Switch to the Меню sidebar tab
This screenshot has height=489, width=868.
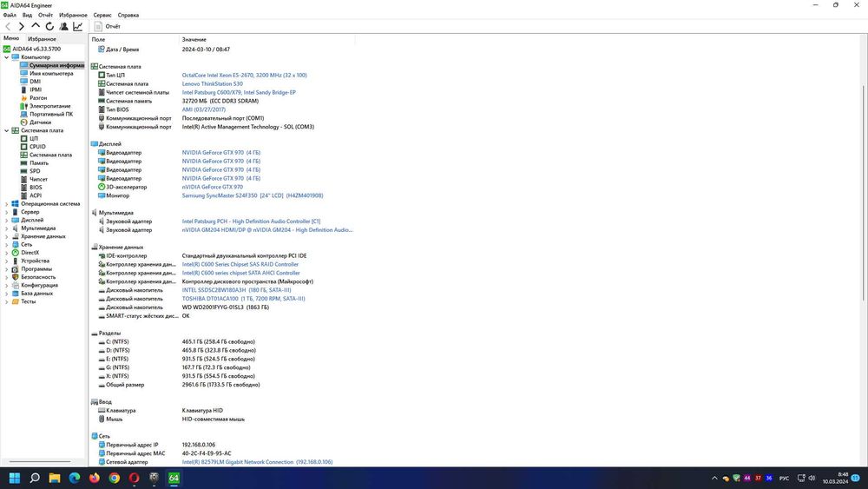click(x=11, y=38)
